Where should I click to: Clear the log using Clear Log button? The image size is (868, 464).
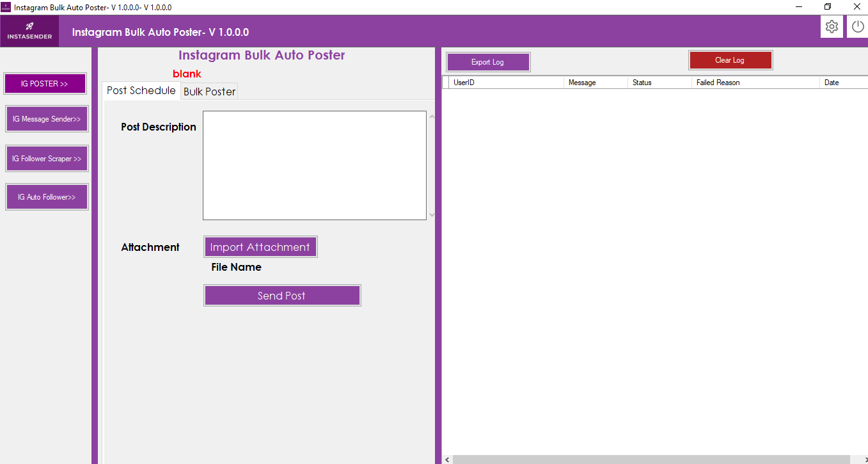[730, 60]
